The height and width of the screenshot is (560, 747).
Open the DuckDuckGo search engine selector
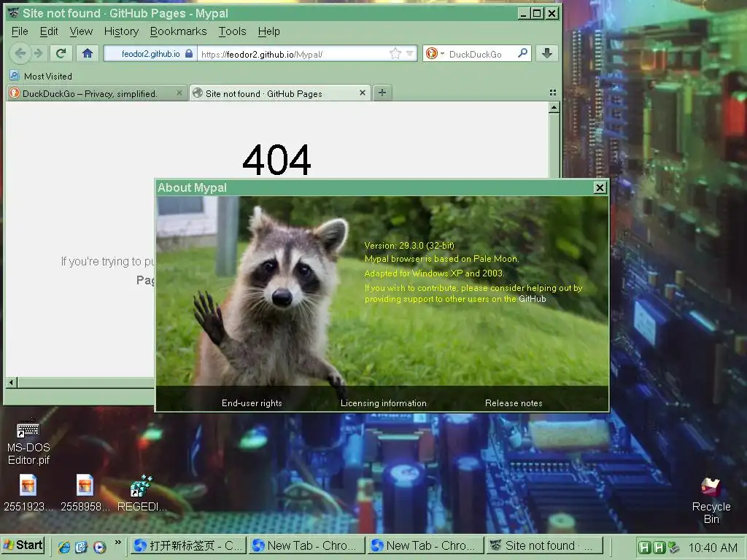coord(435,53)
